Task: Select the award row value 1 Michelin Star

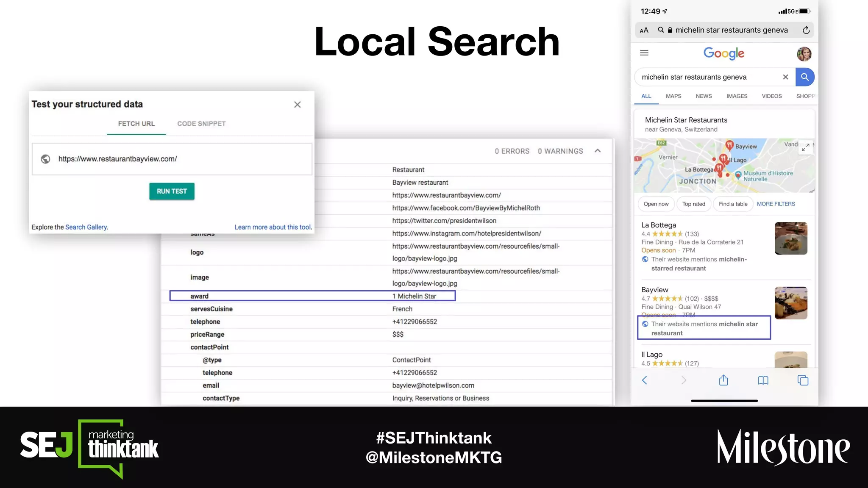Action: 414,296
